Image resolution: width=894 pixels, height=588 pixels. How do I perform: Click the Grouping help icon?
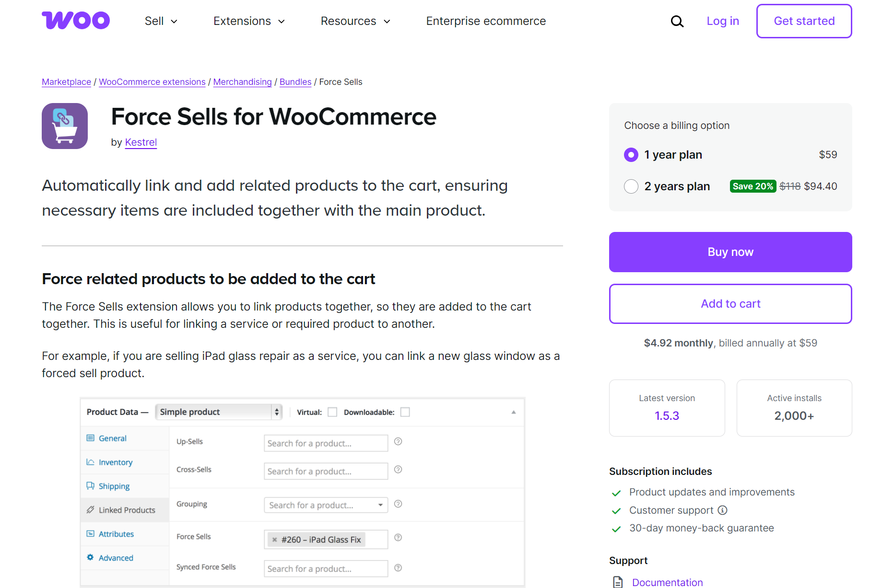pos(398,504)
